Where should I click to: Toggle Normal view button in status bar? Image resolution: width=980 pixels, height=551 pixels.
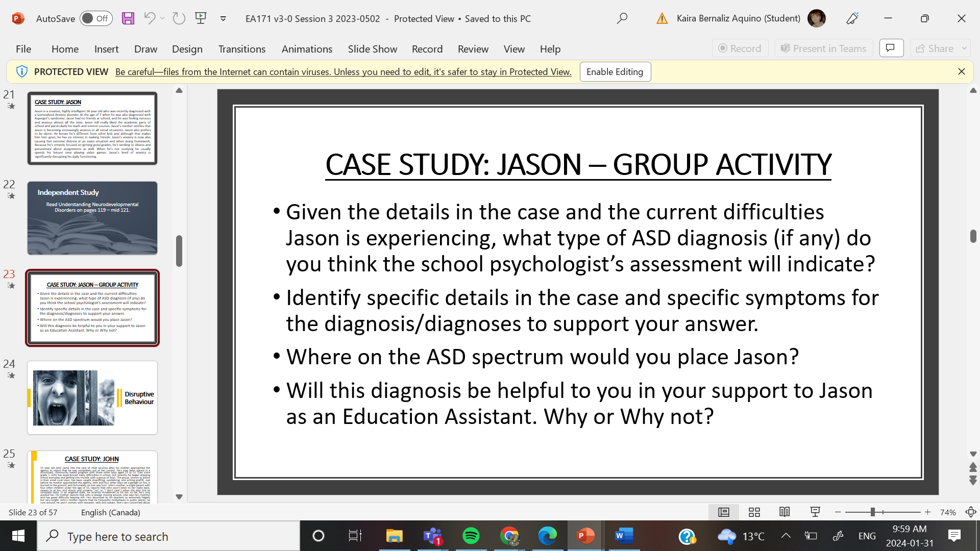723,512
